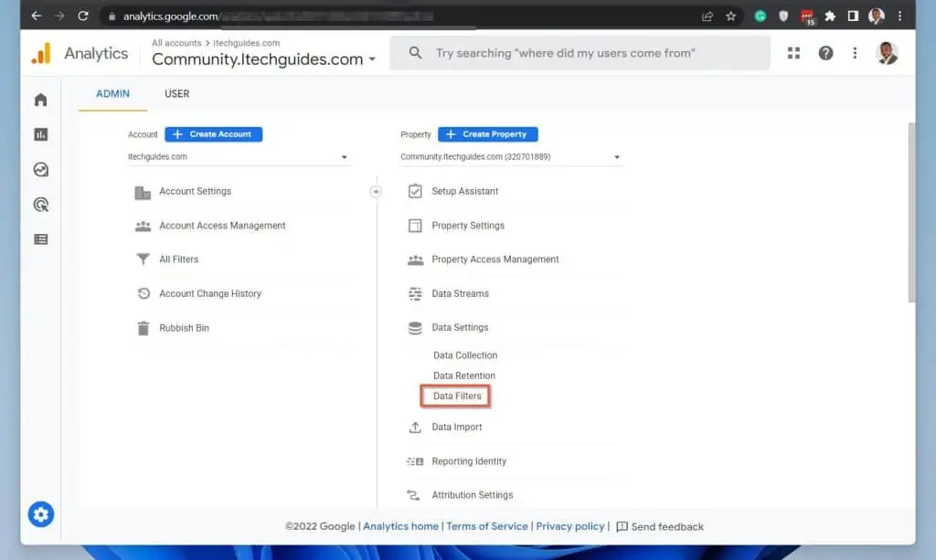This screenshot has width=936, height=560.
Task: Click the Create Account button
Action: tap(213, 134)
